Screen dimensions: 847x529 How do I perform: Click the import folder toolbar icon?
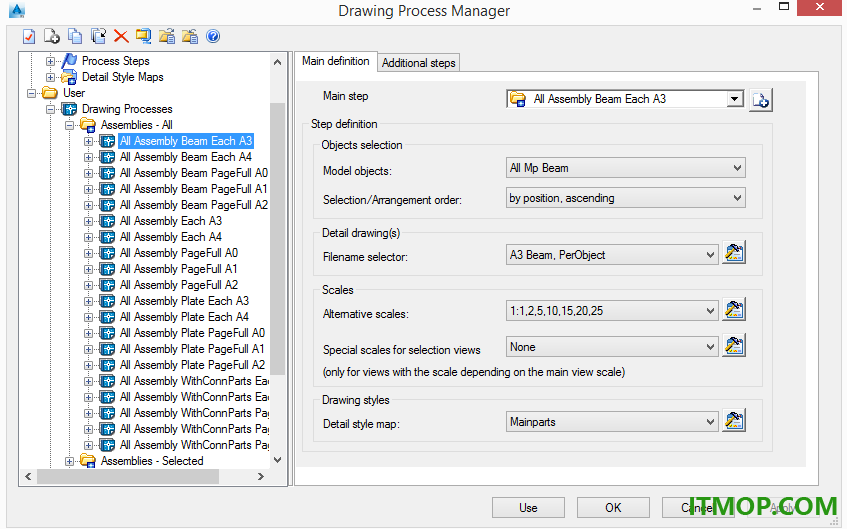(190, 36)
